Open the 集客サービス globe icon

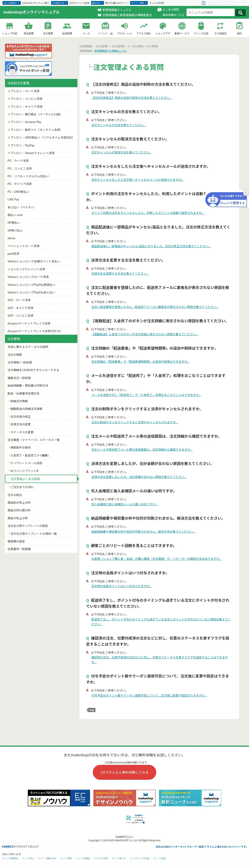click(182, 26)
